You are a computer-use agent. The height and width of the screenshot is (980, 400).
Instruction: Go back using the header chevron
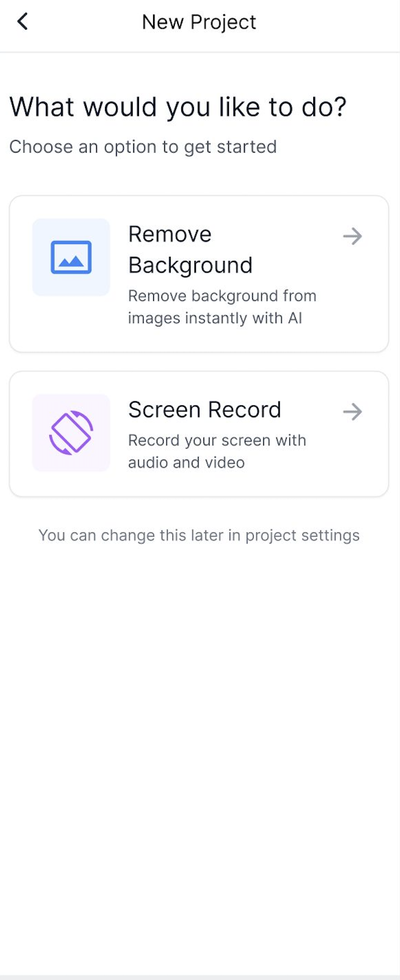[x=22, y=22]
